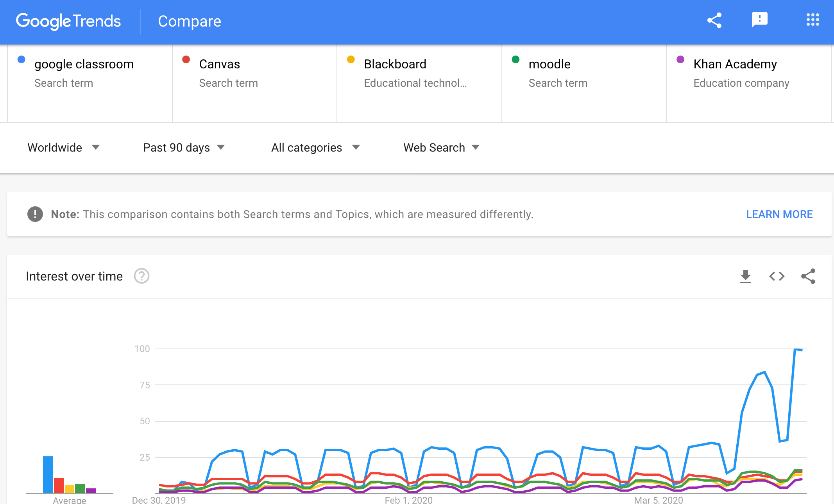Edit the moodle search term field
This screenshot has width=834, height=504.
click(x=549, y=64)
